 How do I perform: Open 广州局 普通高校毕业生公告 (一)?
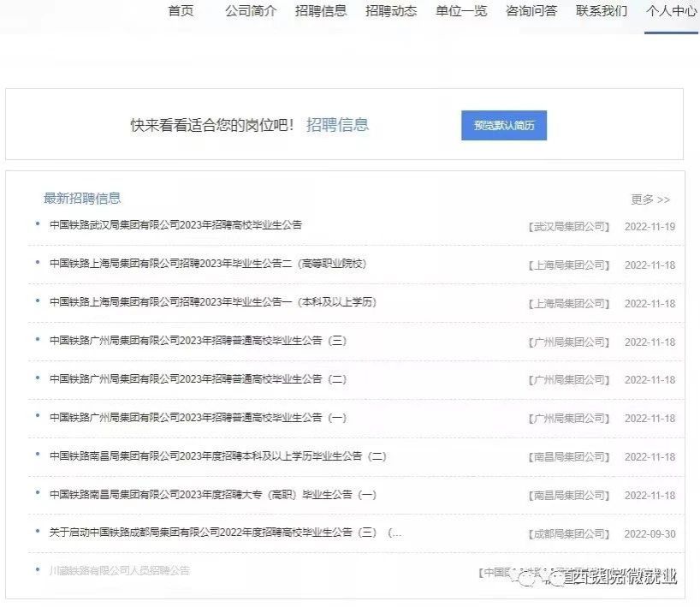coord(199,417)
